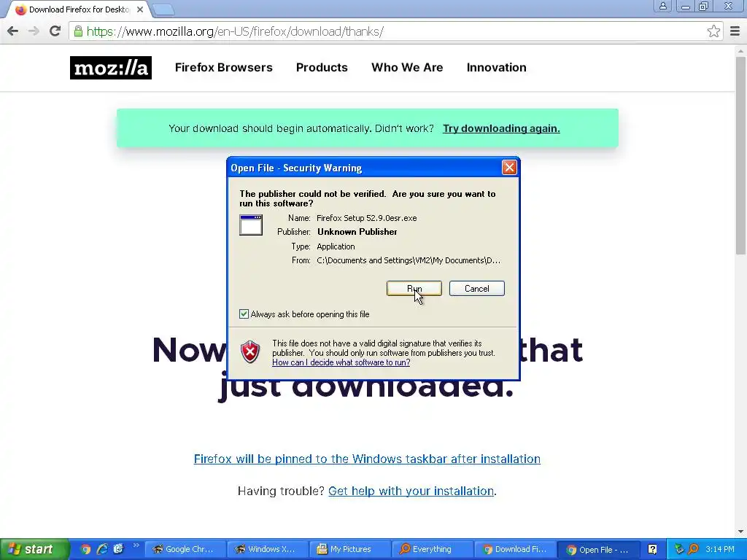
Task: Click the file name Firefox Setup 52.9.0esr.exe
Action: pos(366,218)
